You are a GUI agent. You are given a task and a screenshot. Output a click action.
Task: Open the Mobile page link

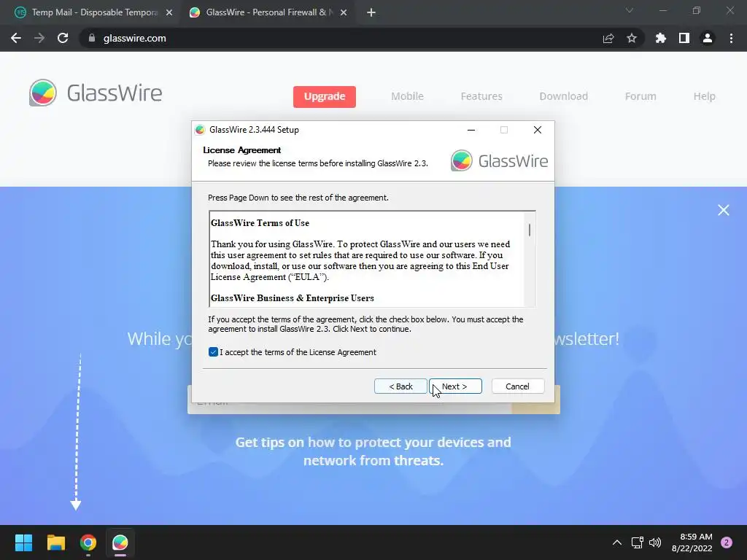(x=407, y=96)
